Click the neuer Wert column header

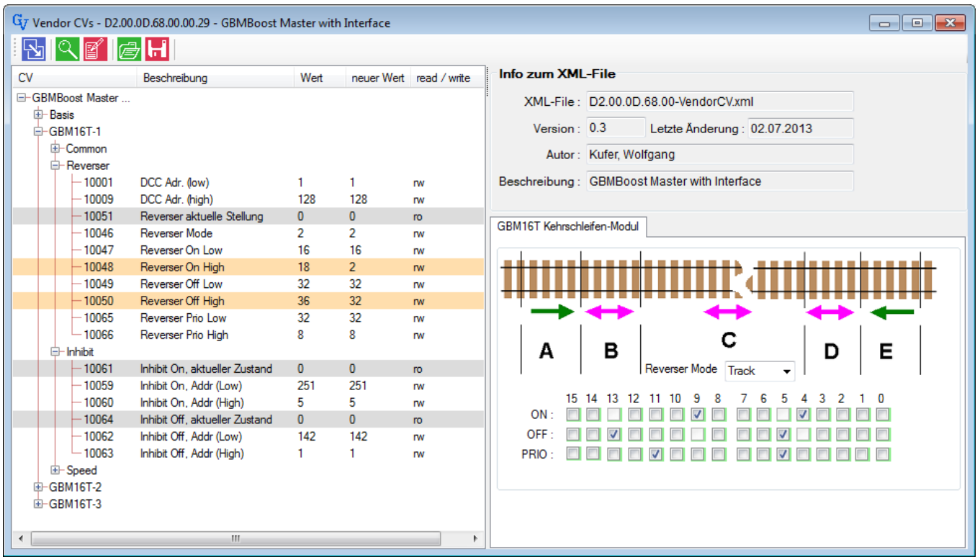[378, 78]
